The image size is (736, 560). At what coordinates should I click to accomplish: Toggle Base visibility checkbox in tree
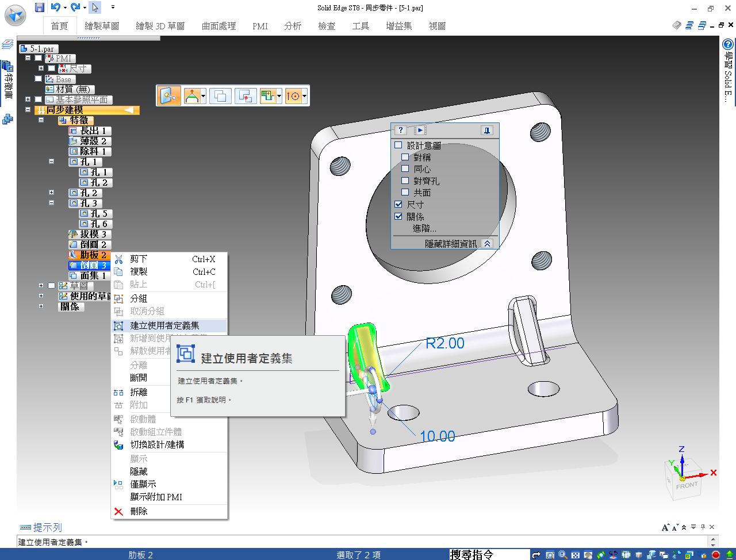[38, 79]
